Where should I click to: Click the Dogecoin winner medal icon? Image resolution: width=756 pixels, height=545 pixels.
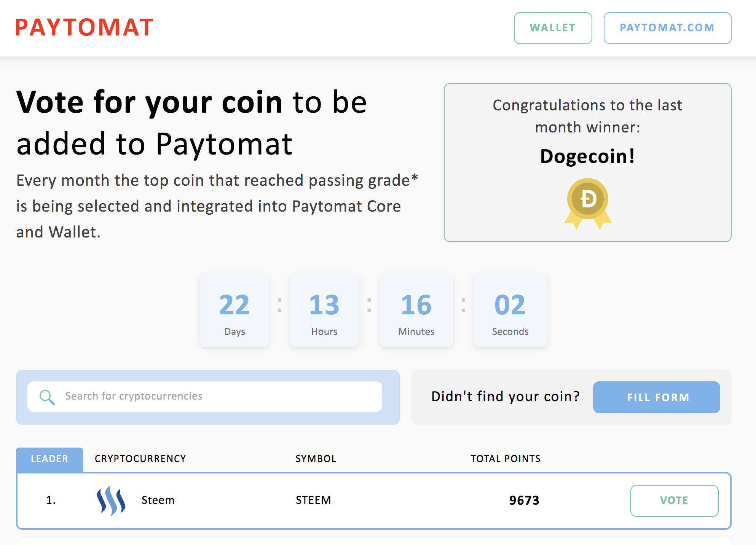pyautogui.click(x=588, y=202)
